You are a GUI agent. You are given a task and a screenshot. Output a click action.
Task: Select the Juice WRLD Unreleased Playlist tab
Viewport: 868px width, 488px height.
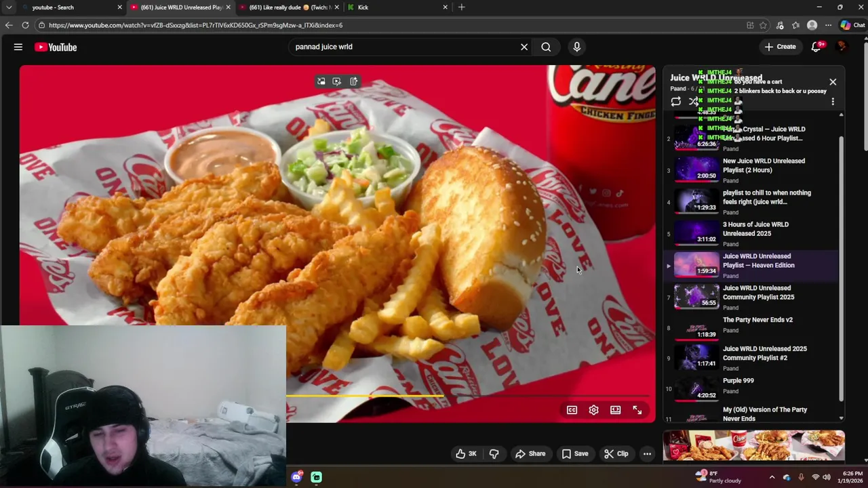tap(181, 7)
